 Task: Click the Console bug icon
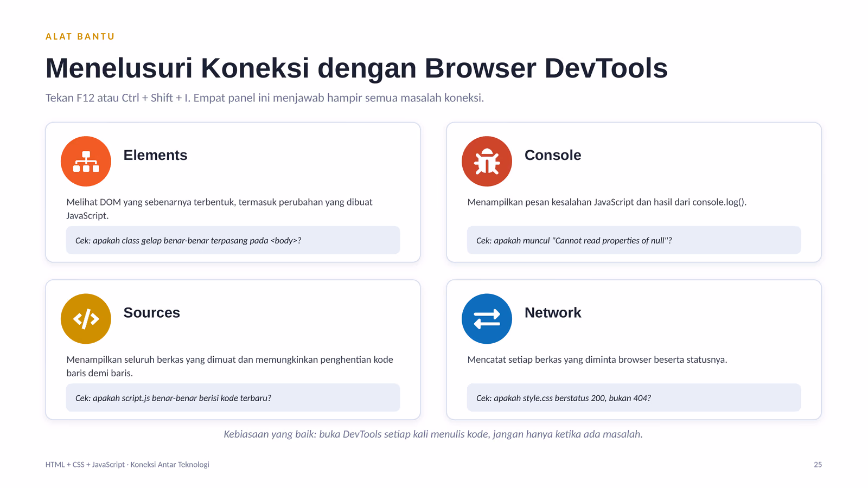coord(487,161)
